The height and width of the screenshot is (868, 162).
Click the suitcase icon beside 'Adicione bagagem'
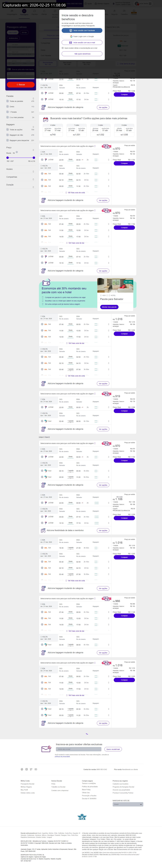point(43,107)
